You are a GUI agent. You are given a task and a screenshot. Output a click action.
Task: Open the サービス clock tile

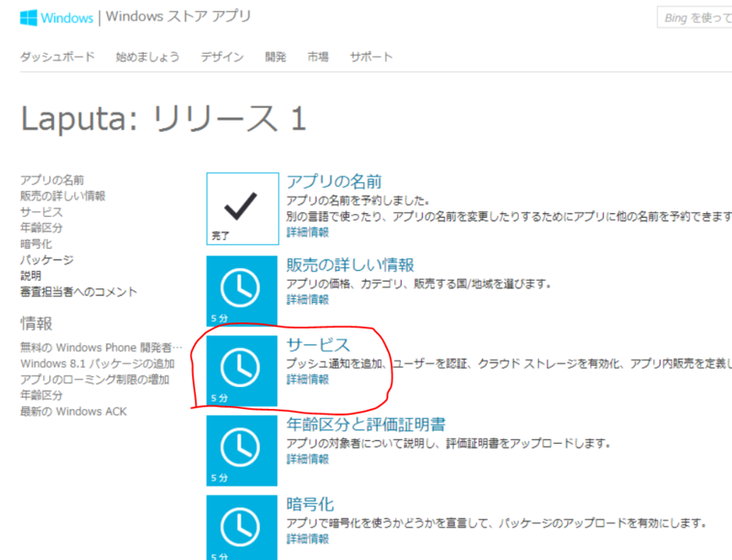pos(242,371)
